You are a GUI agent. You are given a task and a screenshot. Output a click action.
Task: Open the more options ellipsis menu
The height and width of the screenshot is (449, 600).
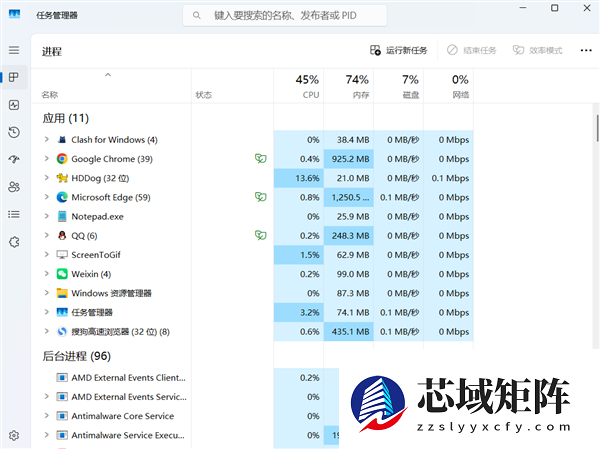pyautogui.click(x=586, y=50)
